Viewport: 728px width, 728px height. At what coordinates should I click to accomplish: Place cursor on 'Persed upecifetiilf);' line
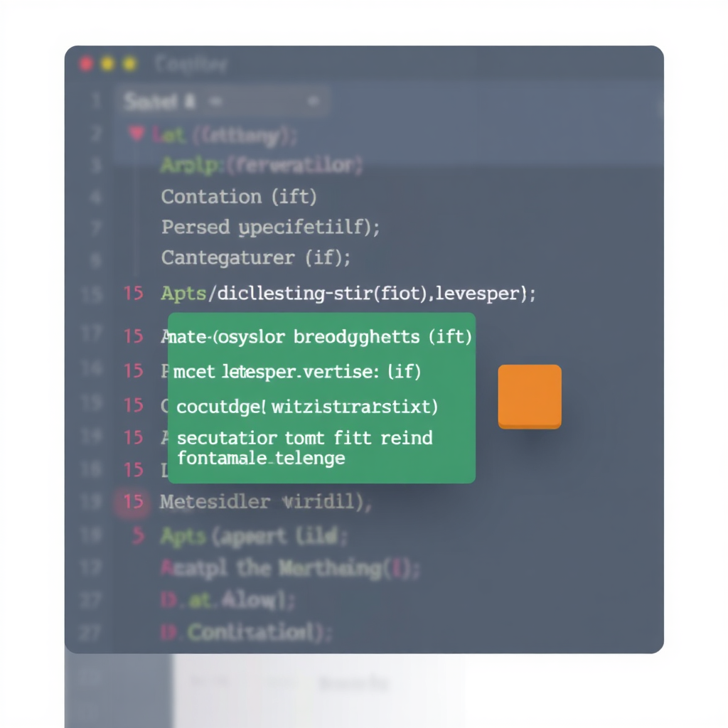(270, 227)
